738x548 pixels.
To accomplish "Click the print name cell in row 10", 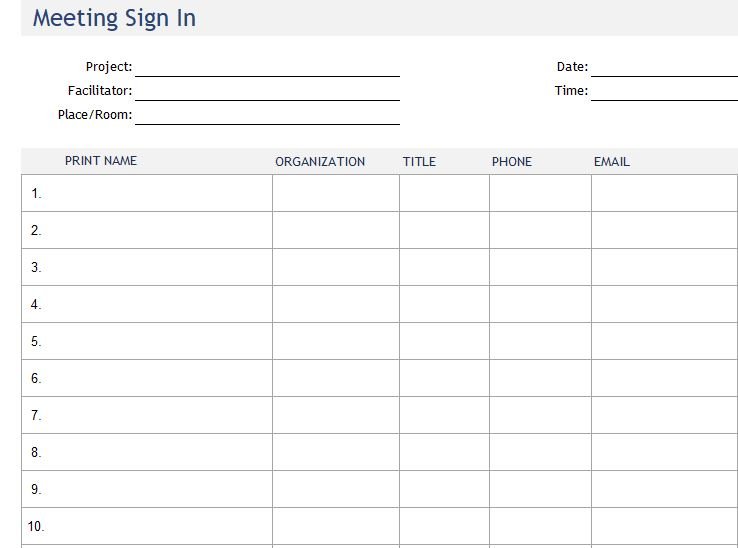I will (147, 526).
